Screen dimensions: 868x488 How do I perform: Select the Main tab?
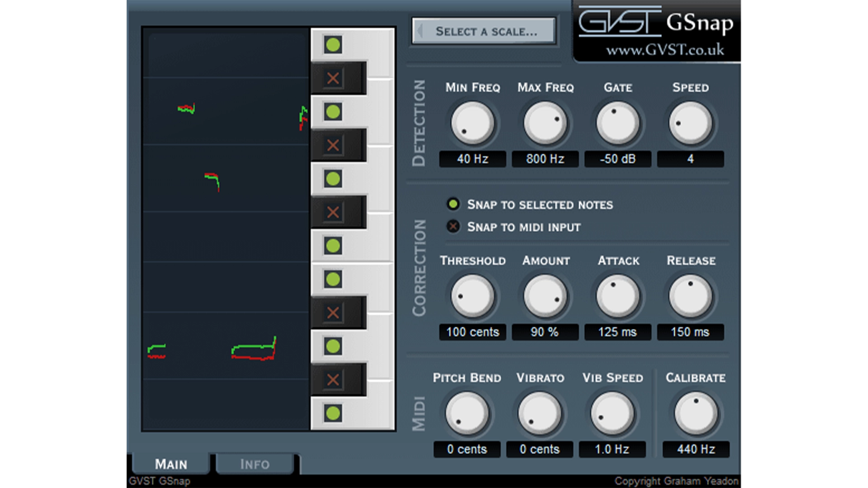click(170, 464)
